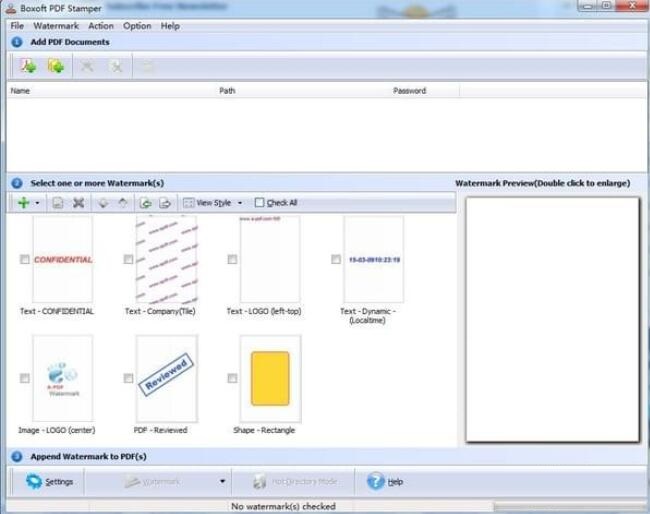Open the Help menu
Image resolution: width=650 pixels, height=514 pixels.
pos(170,26)
